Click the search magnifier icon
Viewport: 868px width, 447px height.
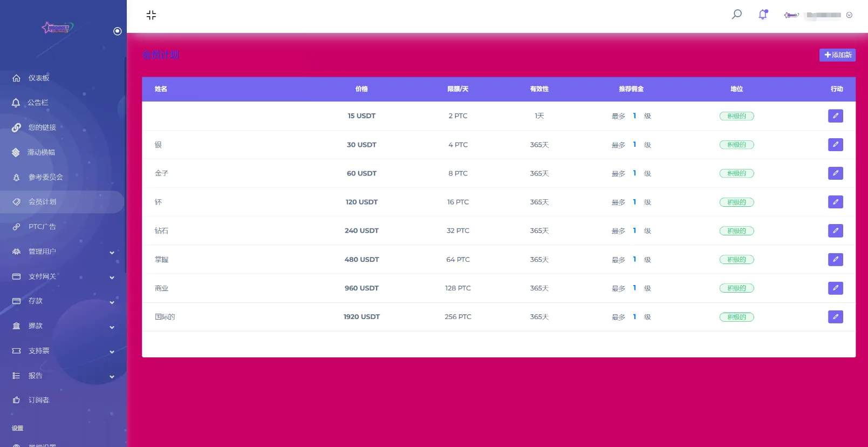pos(736,15)
